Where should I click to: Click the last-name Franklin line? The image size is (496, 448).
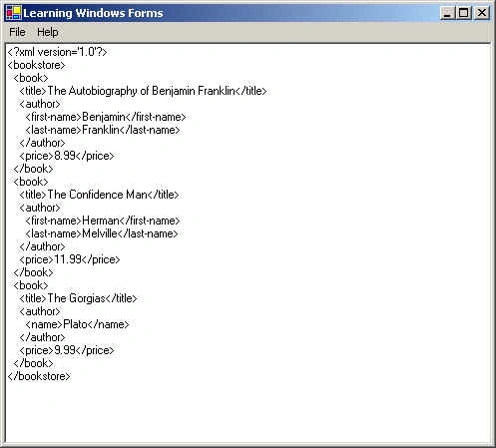tap(103, 130)
